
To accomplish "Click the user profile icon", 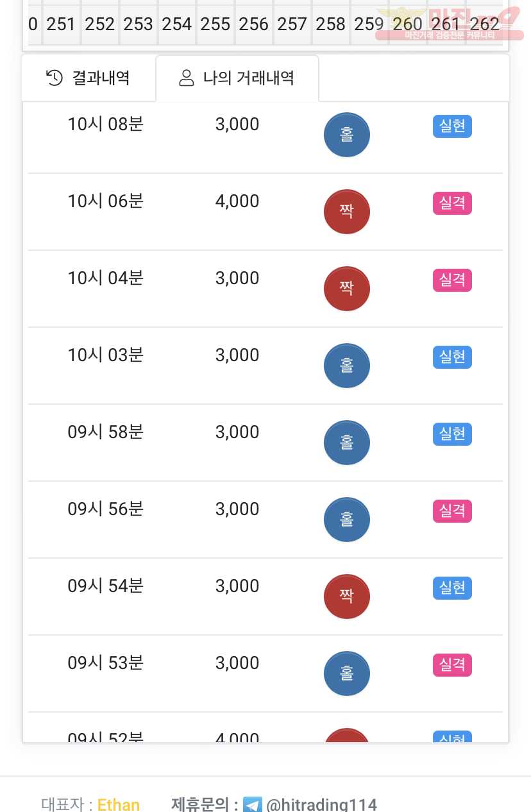I will point(187,78).
